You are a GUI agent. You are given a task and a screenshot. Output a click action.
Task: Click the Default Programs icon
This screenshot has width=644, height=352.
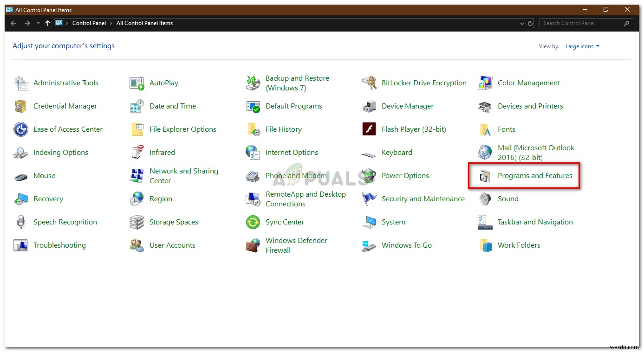253,106
